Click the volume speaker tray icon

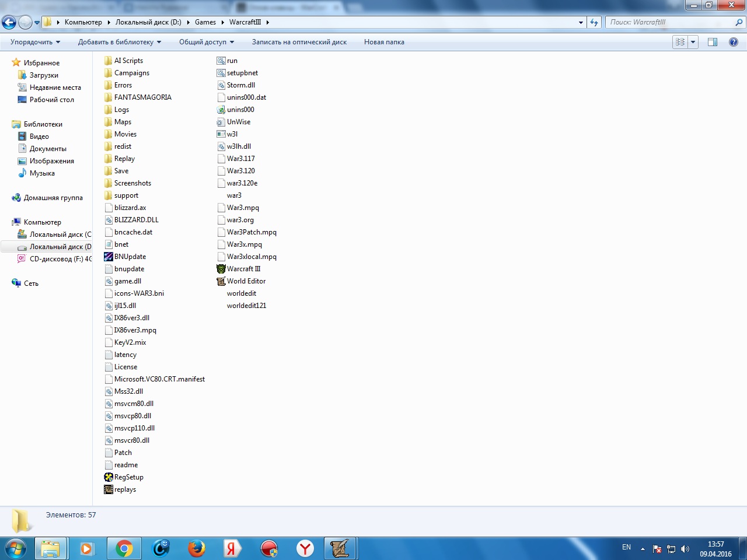coord(685,549)
